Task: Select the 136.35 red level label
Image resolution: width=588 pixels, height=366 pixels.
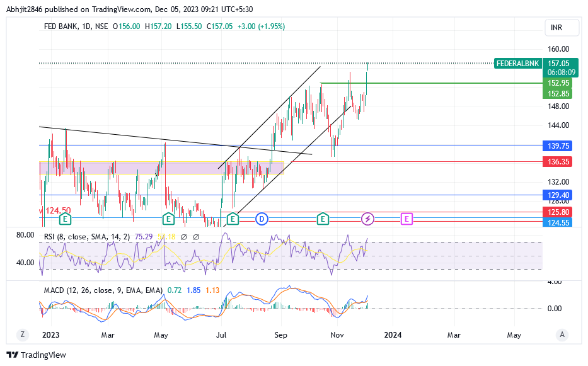Action: point(558,162)
